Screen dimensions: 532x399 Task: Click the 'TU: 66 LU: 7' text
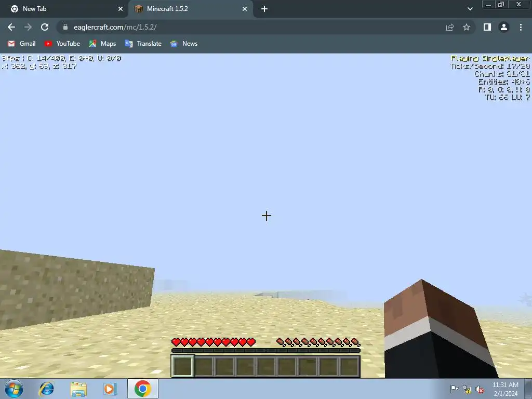(508, 97)
